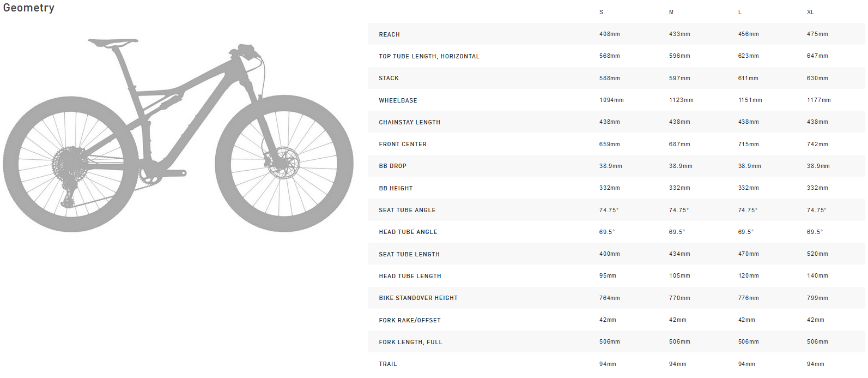This screenshot has height=378, width=868.
Task: Click the 475mm reach value for XL
Action: tap(817, 34)
